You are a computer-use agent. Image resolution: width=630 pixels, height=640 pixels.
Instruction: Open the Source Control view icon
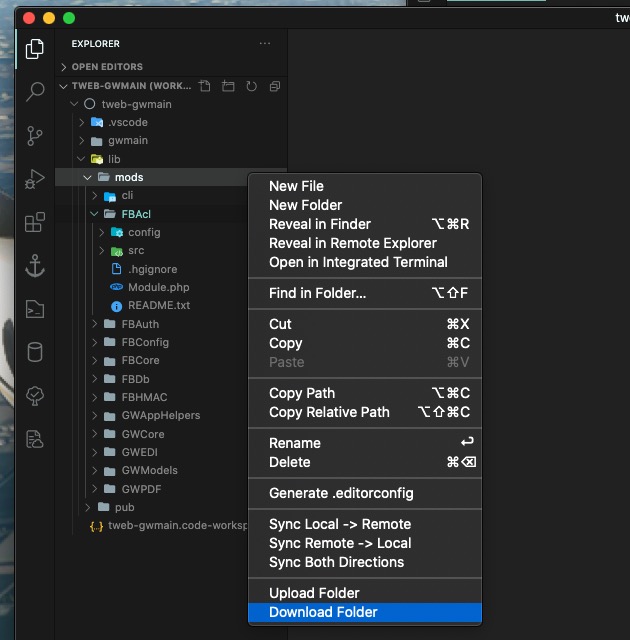35,136
